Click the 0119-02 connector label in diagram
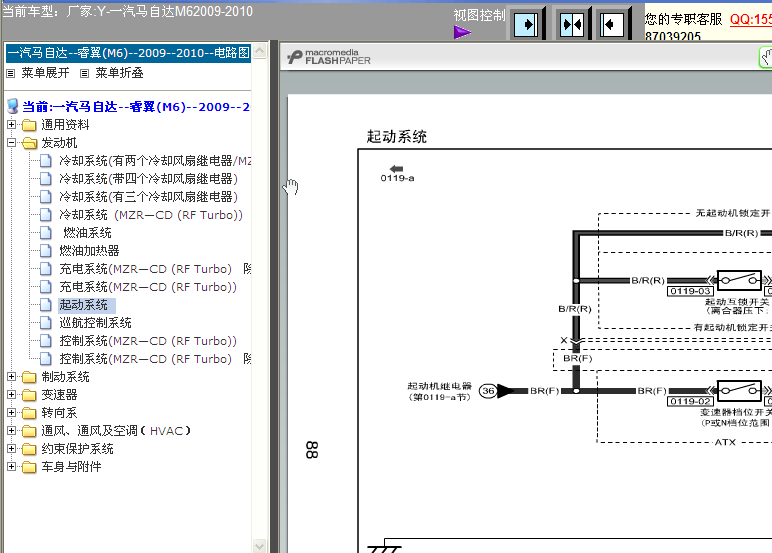The width and height of the screenshot is (772, 553). point(690,401)
